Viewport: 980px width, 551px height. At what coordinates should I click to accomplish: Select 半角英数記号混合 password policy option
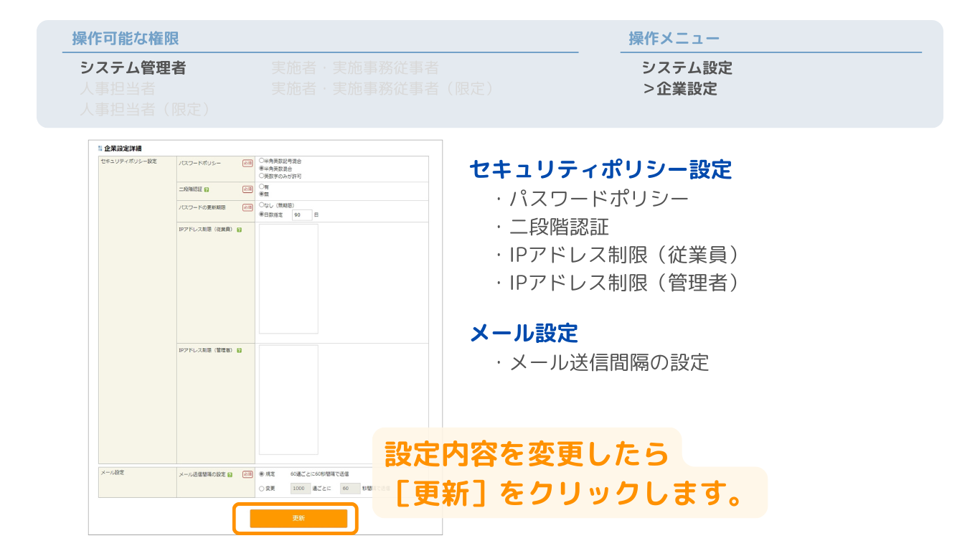pos(262,161)
